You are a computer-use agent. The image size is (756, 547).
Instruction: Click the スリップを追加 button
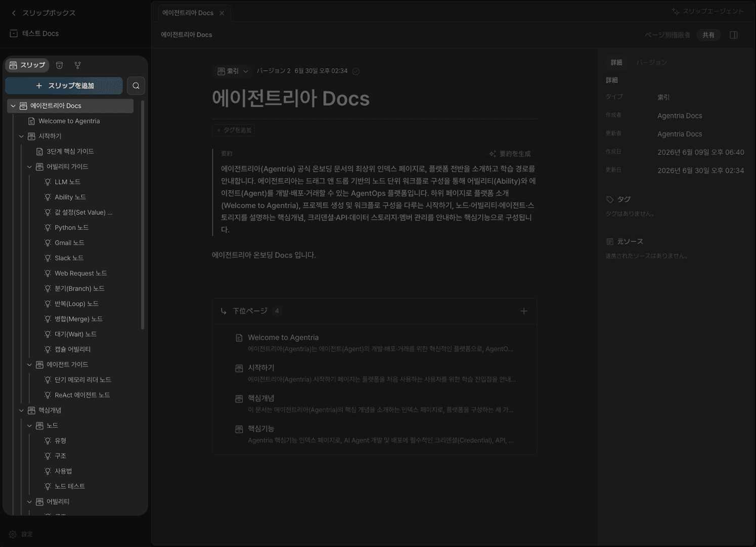coord(64,86)
